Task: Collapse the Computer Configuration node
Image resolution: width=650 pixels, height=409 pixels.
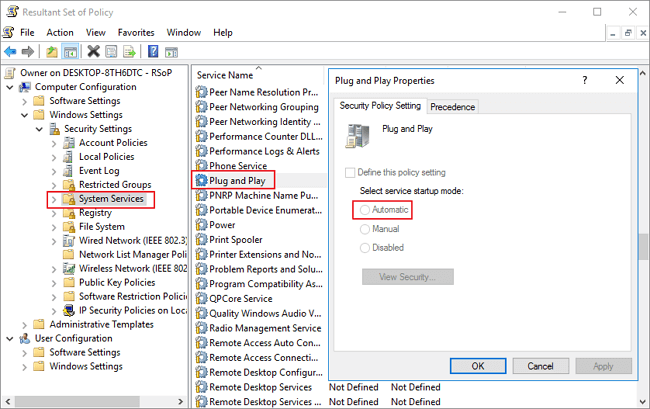Action: [9, 87]
